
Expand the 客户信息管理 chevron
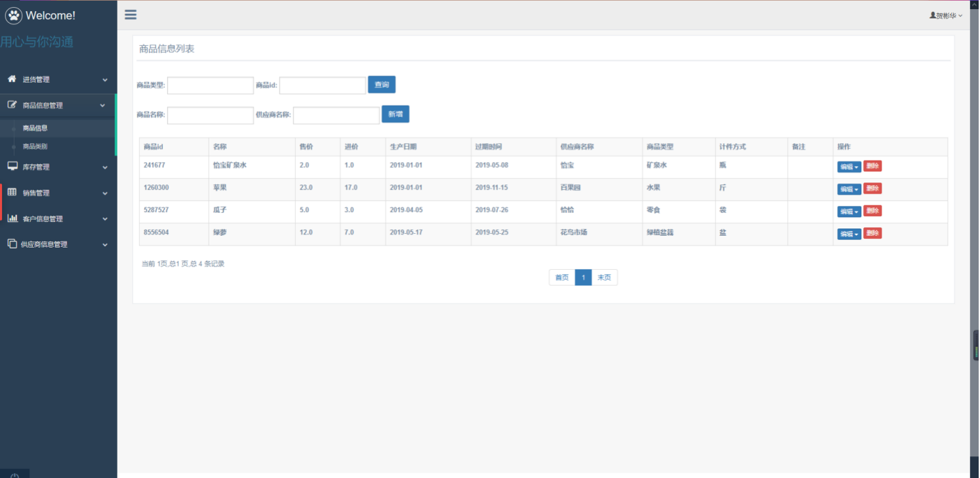[105, 219]
